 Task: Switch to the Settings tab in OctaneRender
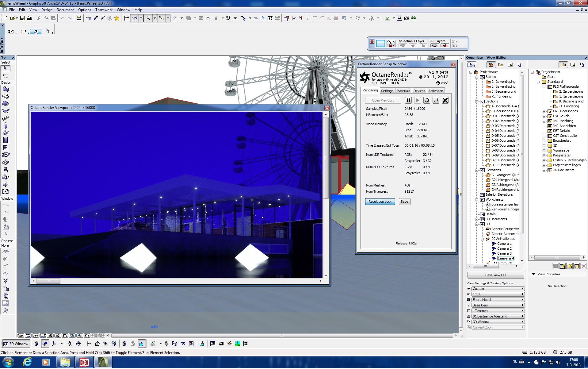click(x=387, y=91)
